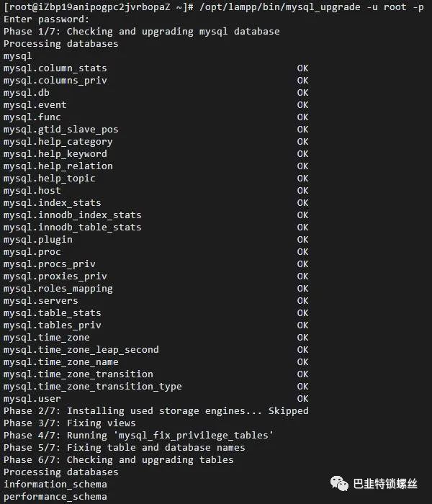Click the mysql.gtid_slave_pos line

(60, 130)
